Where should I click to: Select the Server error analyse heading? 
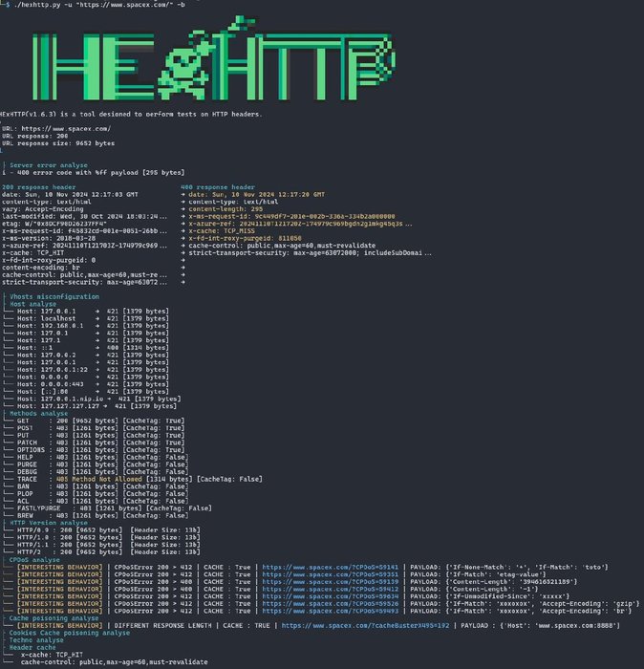coord(49,165)
